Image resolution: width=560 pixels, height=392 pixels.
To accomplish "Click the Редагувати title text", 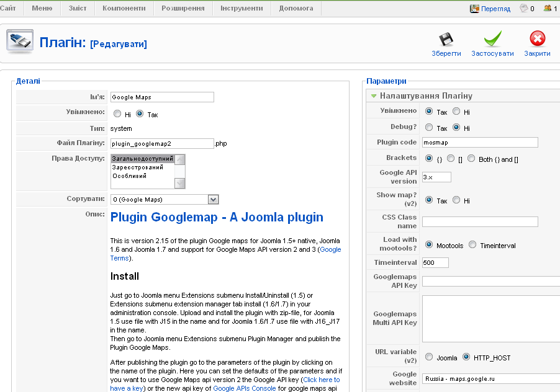I will point(118,44).
